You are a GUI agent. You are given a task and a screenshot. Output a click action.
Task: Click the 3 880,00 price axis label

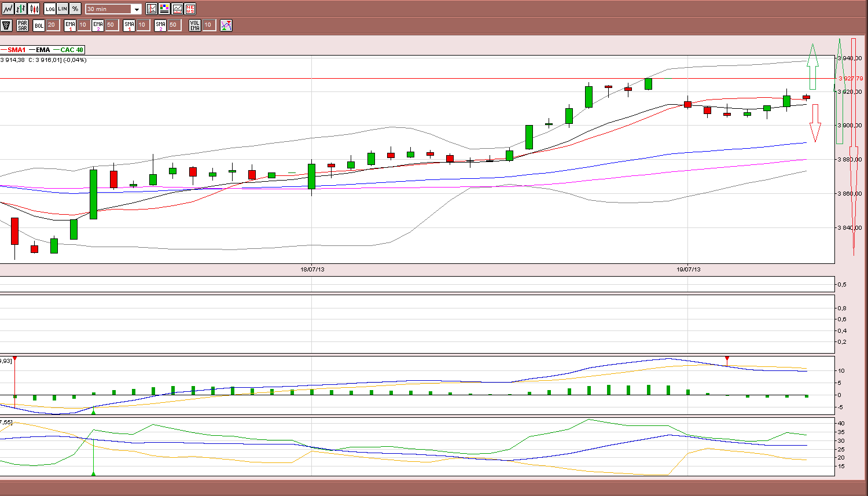pos(851,160)
